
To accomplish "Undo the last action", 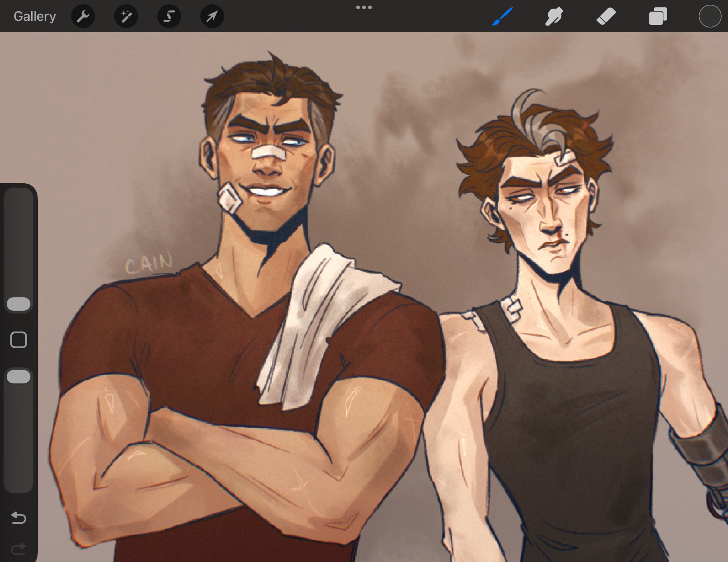I will pos(19,517).
